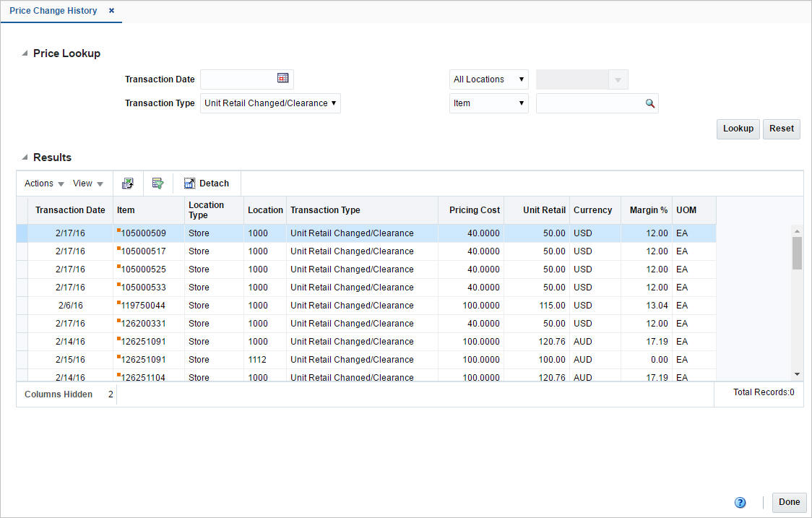The width and height of the screenshot is (812, 518).
Task: Click the Detach table icon
Action: click(x=189, y=184)
